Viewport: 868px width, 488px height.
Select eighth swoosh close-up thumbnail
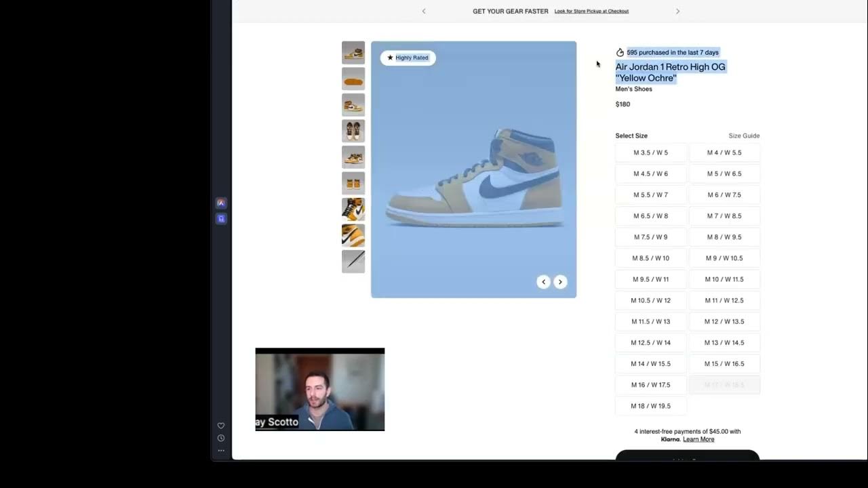tap(353, 235)
